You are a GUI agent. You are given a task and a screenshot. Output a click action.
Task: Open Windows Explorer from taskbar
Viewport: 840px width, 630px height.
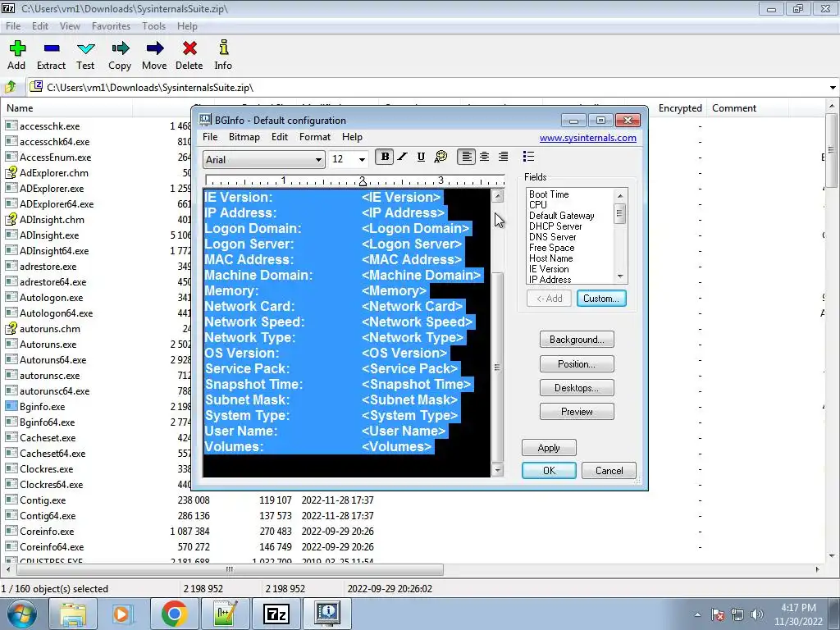pyautogui.click(x=72, y=614)
